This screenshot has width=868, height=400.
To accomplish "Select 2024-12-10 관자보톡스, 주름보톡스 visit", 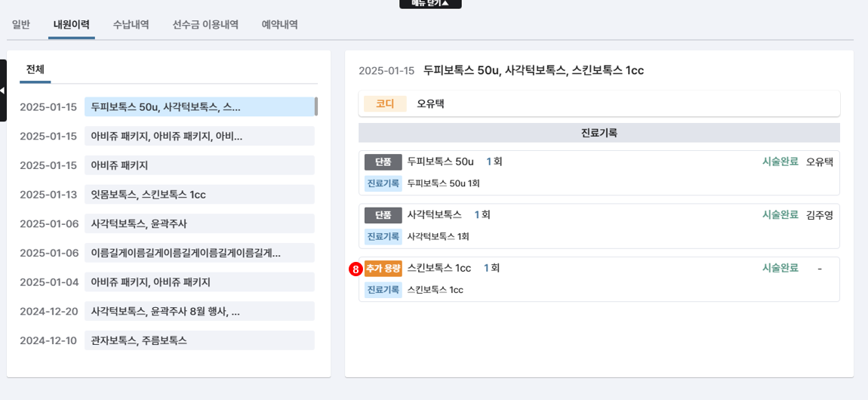I will pyautogui.click(x=199, y=340).
